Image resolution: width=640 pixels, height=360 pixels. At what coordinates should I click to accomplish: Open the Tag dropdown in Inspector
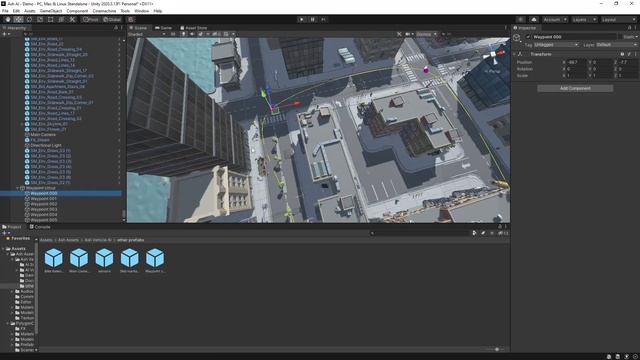coord(556,45)
